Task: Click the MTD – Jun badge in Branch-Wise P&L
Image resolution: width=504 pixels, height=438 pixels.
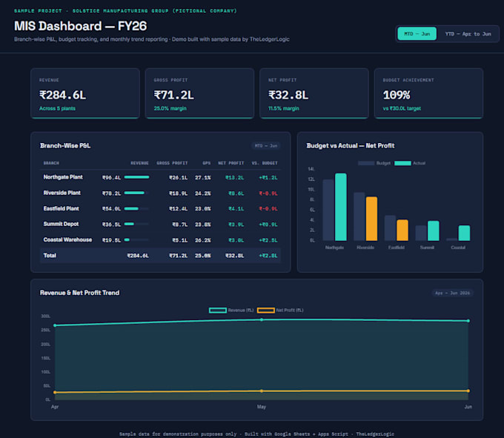Action: (x=266, y=146)
